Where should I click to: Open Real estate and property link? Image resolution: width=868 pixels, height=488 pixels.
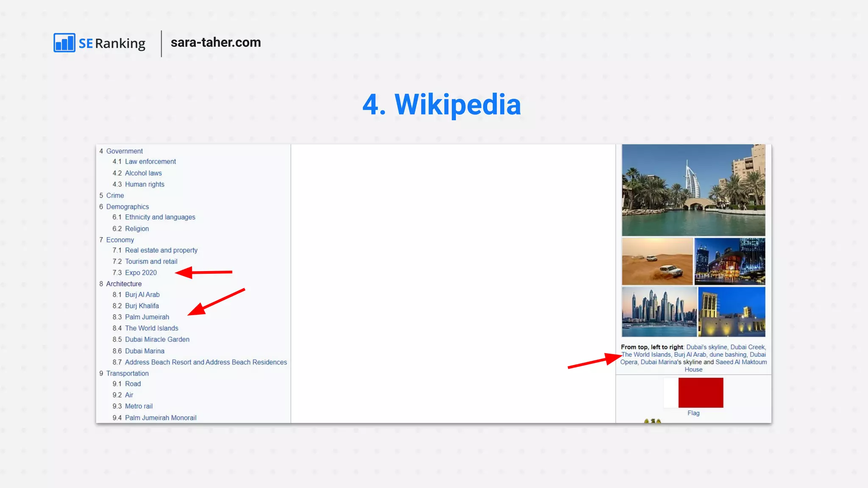[161, 250]
